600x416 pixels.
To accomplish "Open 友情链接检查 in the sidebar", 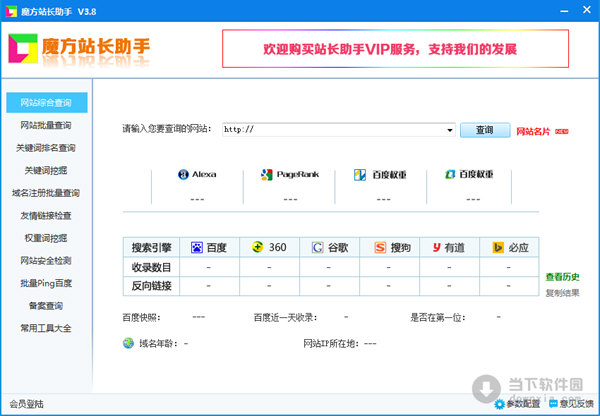I will coord(46,215).
